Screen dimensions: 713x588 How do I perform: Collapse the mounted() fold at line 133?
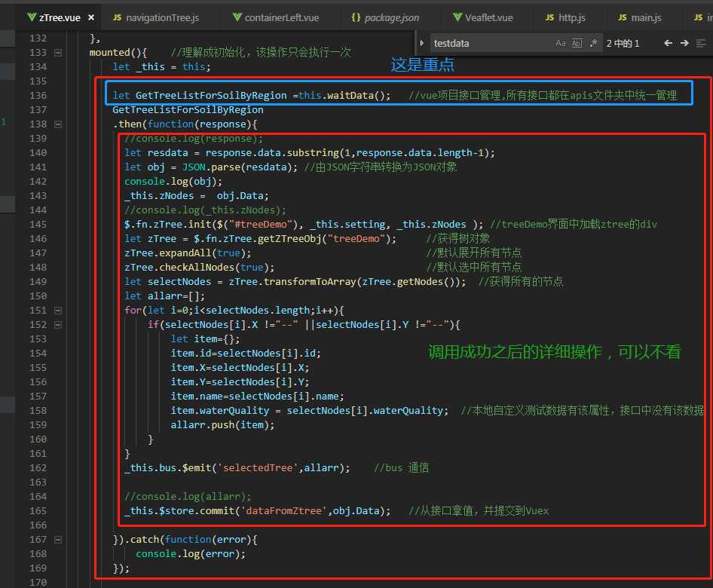58,53
